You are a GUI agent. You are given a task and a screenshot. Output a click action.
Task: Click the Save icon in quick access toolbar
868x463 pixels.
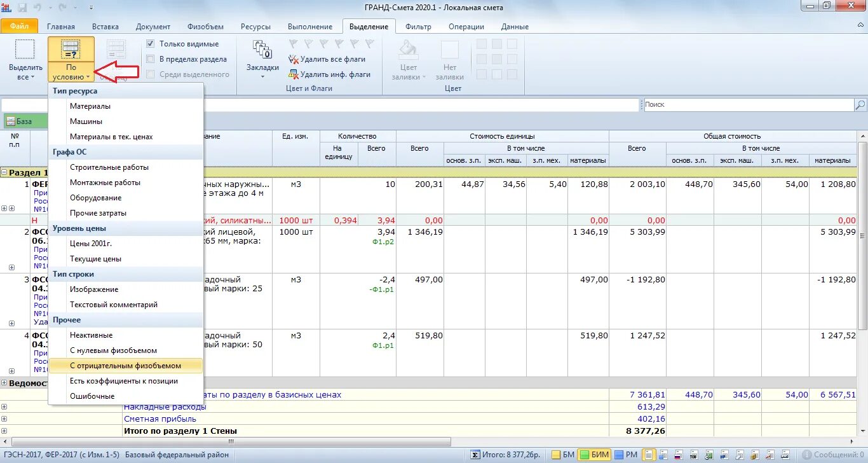coord(22,8)
